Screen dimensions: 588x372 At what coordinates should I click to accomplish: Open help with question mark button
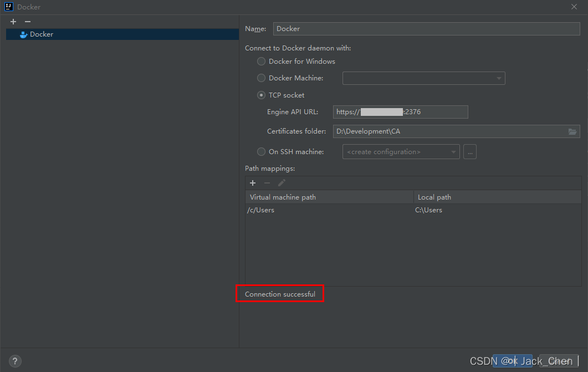click(15, 361)
